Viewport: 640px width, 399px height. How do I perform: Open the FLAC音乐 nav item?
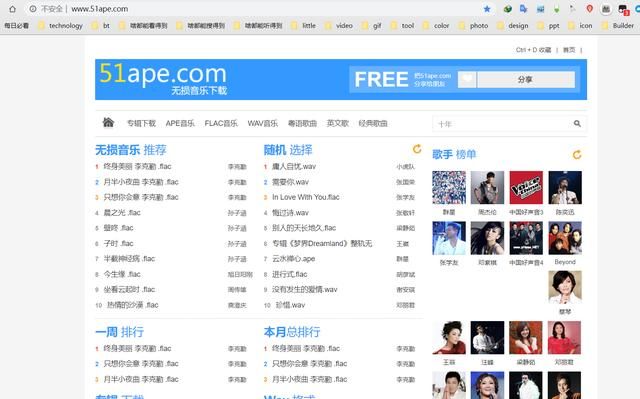[x=221, y=123]
